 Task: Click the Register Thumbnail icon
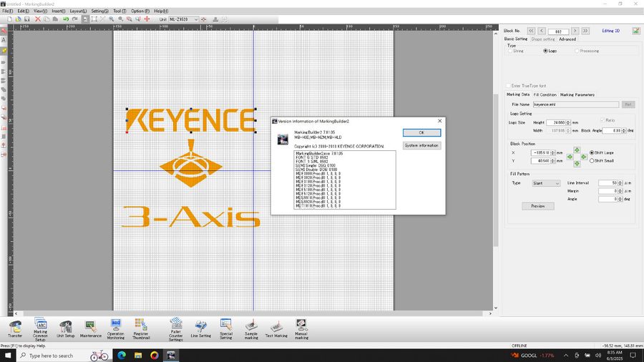(x=141, y=329)
